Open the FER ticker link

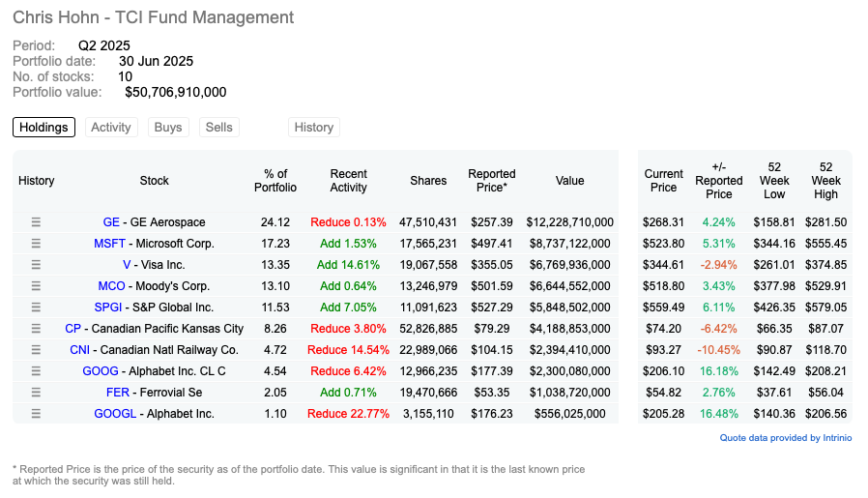click(118, 393)
